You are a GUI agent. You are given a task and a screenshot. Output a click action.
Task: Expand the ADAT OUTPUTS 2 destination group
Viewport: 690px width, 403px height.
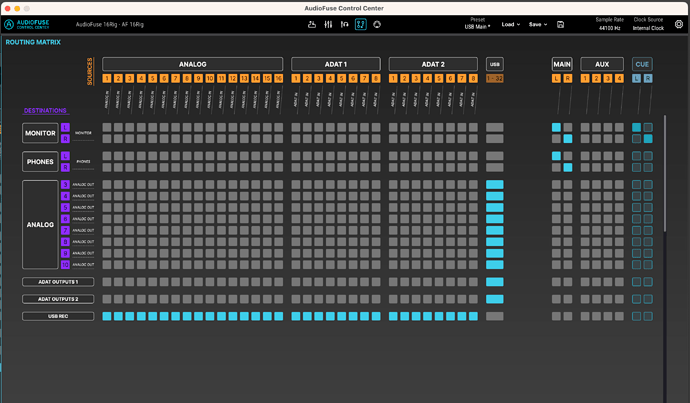point(58,299)
